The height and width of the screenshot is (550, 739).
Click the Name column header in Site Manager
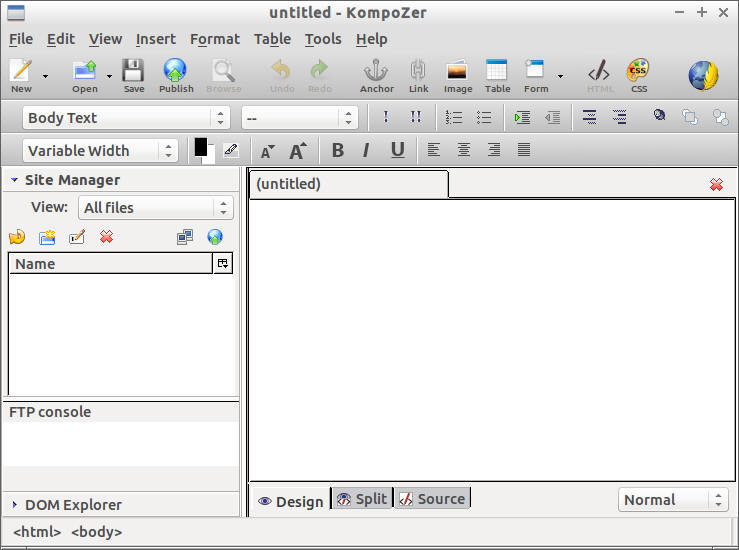(x=110, y=264)
